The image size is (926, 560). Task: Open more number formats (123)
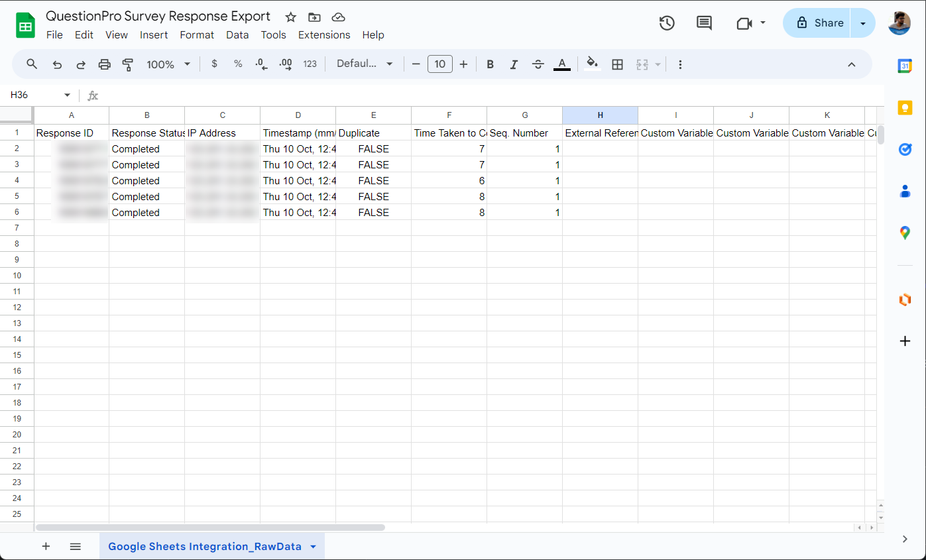pos(310,64)
